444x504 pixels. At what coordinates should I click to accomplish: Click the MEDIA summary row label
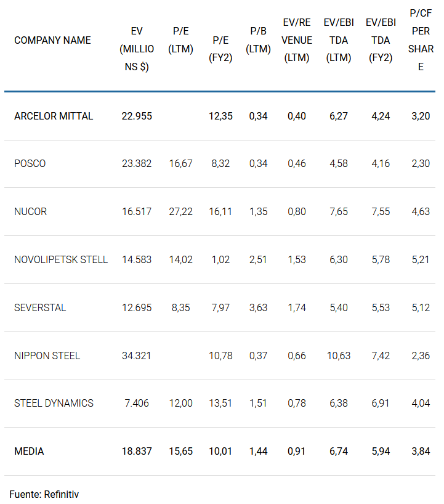click(x=29, y=451)
